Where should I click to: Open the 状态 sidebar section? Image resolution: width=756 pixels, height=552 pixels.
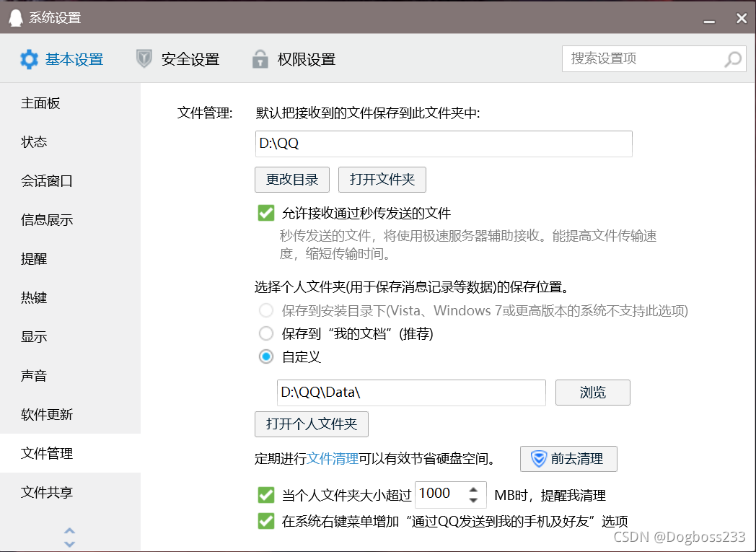click(71, 141)
